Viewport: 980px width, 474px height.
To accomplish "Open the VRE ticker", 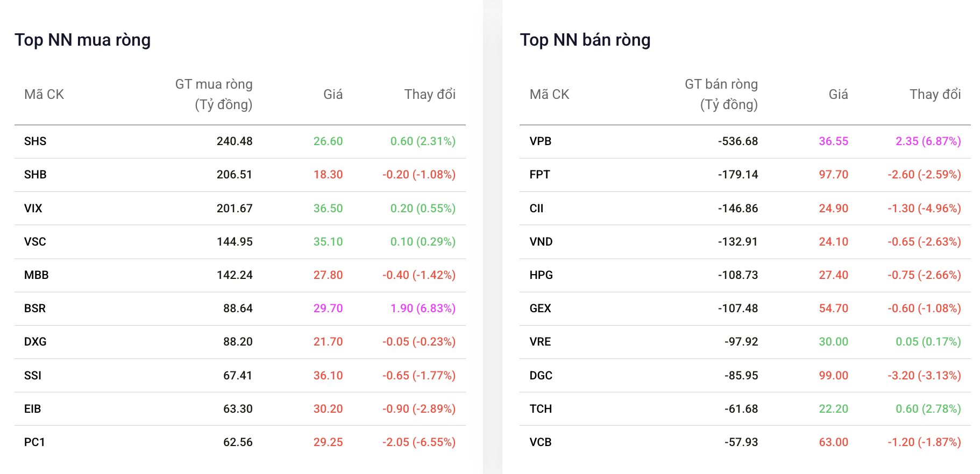I will (540, 342).
